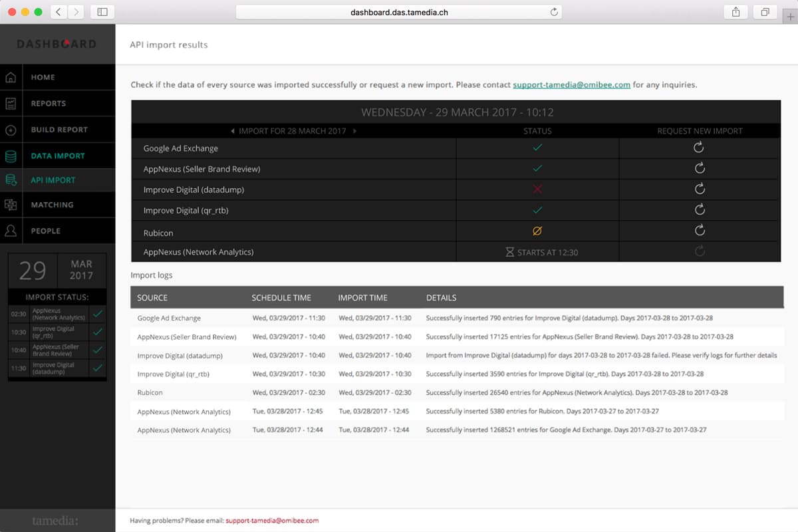Image resolution: width=798 pixels, height=532 pixels.
Task: Request new import for Google Ad Exchange
Action: [x=699, y=148]
